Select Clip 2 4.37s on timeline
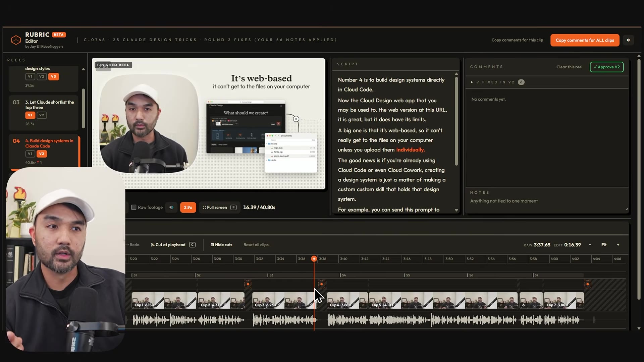644x362 pixels. [x=221, y=300]
